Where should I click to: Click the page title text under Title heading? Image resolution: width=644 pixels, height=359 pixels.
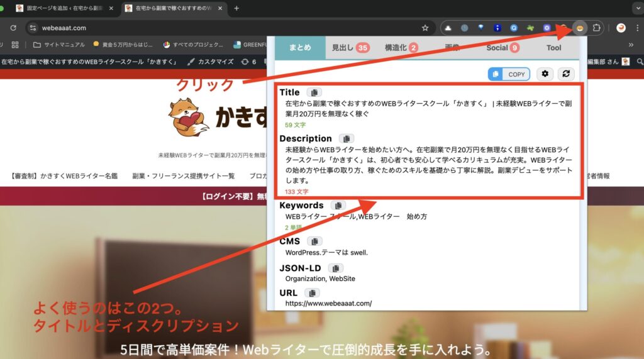point(428,108)
